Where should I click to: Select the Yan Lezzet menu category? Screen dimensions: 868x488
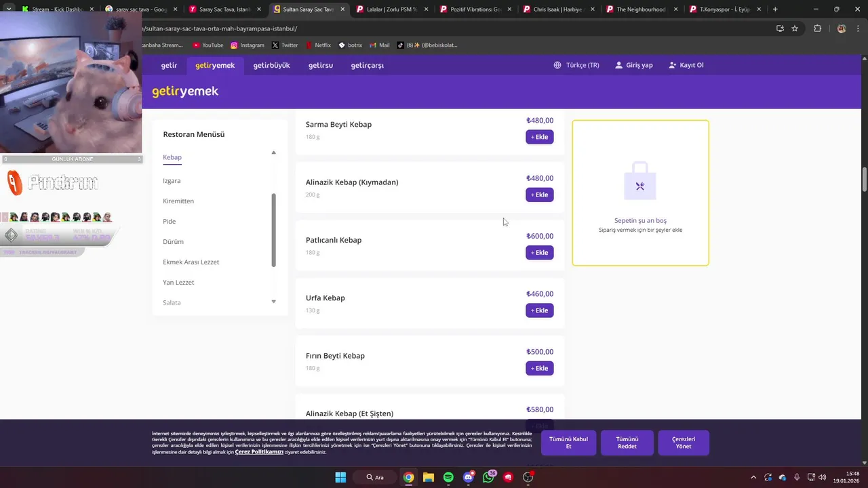(x=178, y=283)
